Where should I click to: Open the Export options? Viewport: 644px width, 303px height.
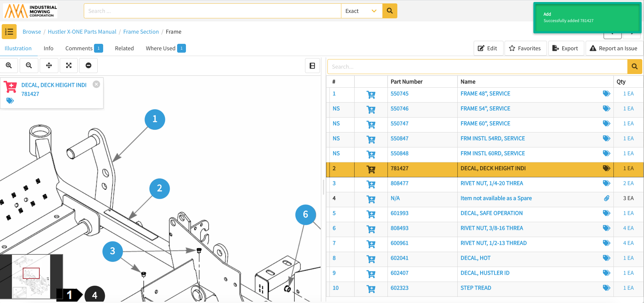566,48
